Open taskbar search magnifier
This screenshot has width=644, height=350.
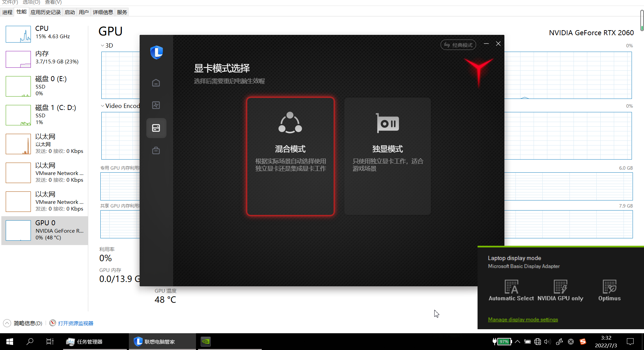[x=30, y=342]
